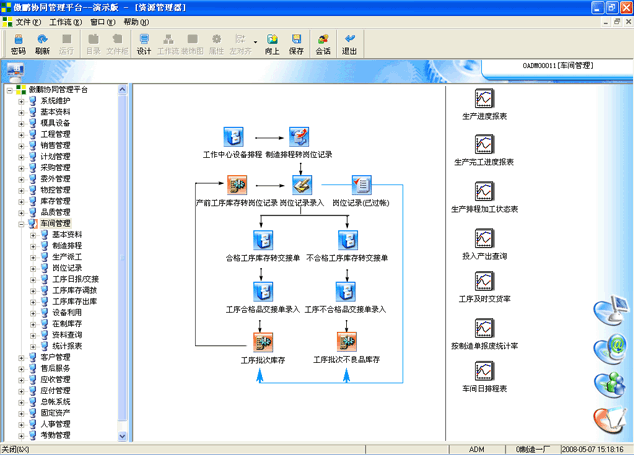Screen dimensions: 635x455
Task: Open the 投入产出查询 report icon
Action: pos(484,238)
